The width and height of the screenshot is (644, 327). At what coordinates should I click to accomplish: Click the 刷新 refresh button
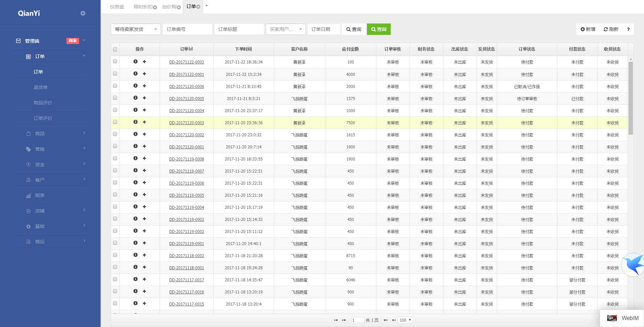[x=611, y=29]
